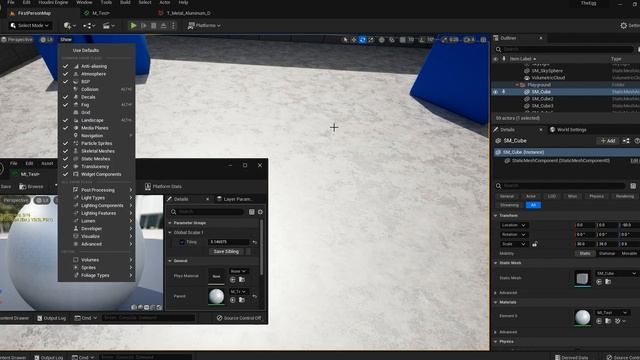
Task: Select Rendering filter in Details panel
Action: pyautogui.click(x=624, y=196)
